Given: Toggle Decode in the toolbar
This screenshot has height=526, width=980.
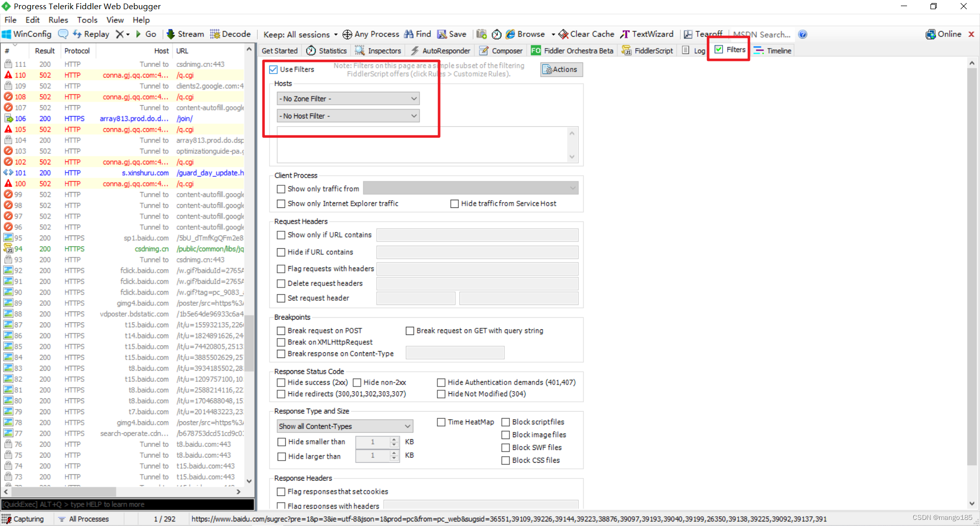Looking at the screenshot, I should [x=230, y=34].
